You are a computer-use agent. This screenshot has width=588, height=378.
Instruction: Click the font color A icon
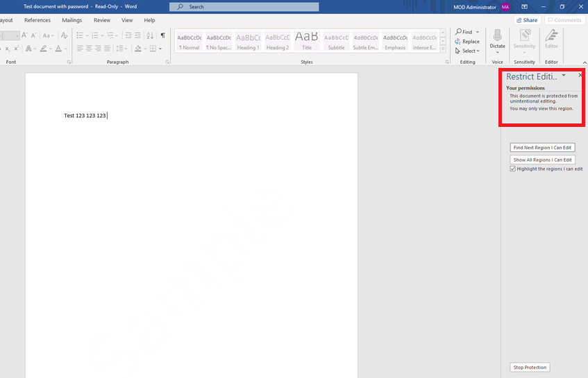click(58, 49)
